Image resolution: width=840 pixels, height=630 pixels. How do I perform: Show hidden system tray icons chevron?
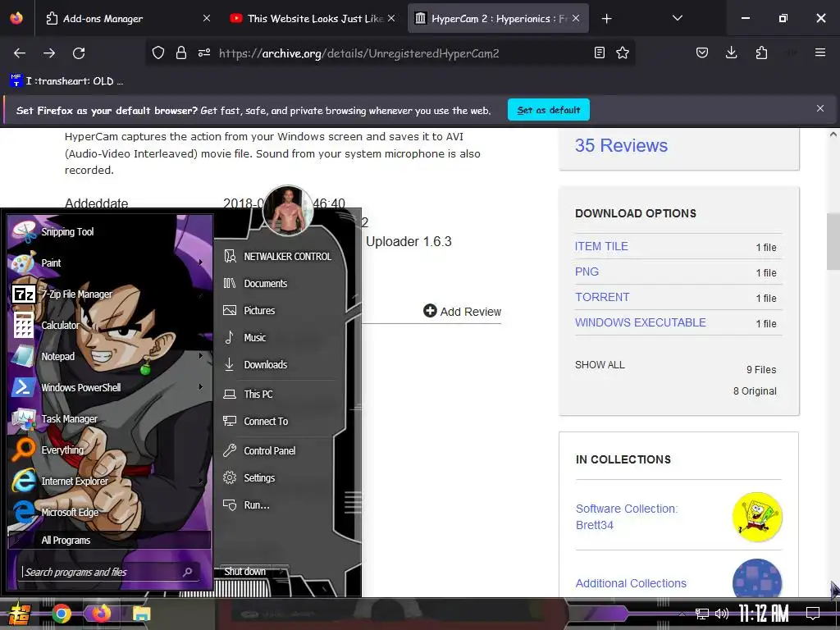click(682, 614)
